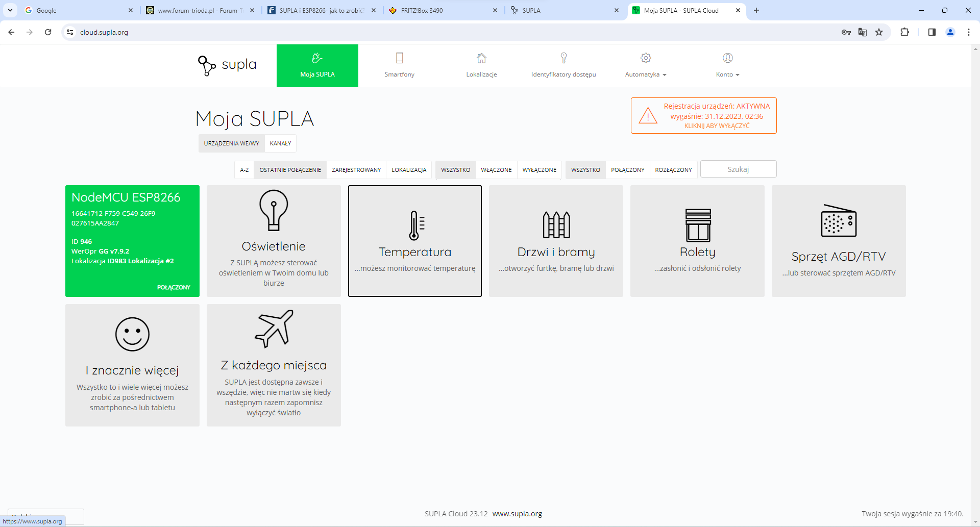Click KLIKNIJ ABY WYŁĄCZYĆ registration notice
980x527 pixels.
click(x=717, y=126)
